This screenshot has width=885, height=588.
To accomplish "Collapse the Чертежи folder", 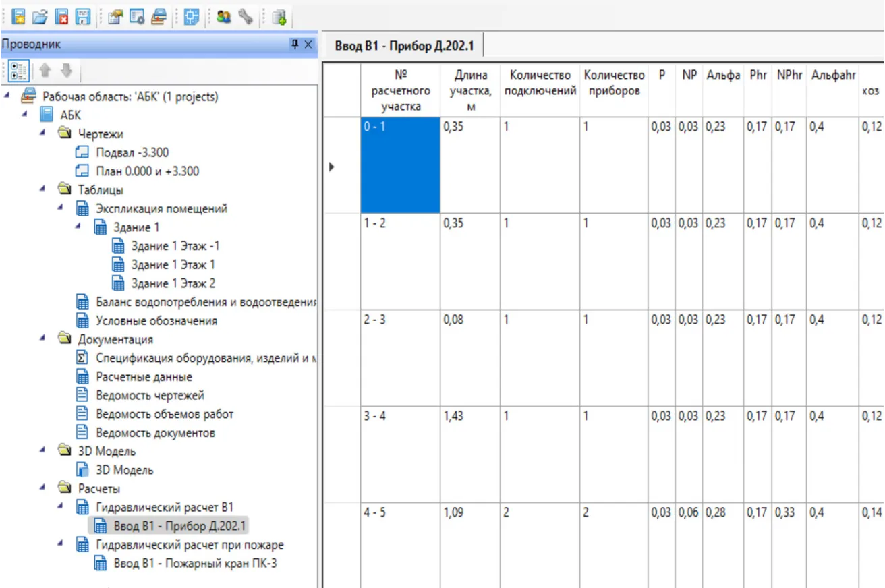I will pos(42,134).
